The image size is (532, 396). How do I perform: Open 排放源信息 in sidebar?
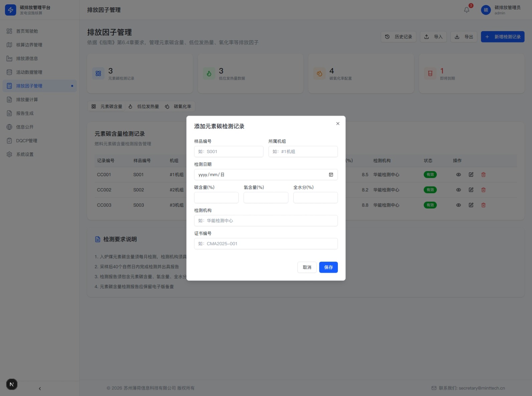coord(39,58)
